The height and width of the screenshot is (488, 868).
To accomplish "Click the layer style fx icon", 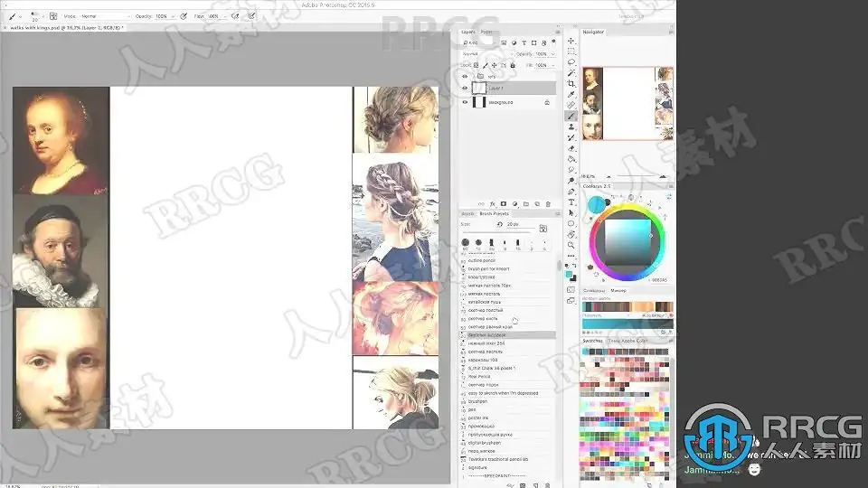I will pyautogui.click(x=492, y=204).
